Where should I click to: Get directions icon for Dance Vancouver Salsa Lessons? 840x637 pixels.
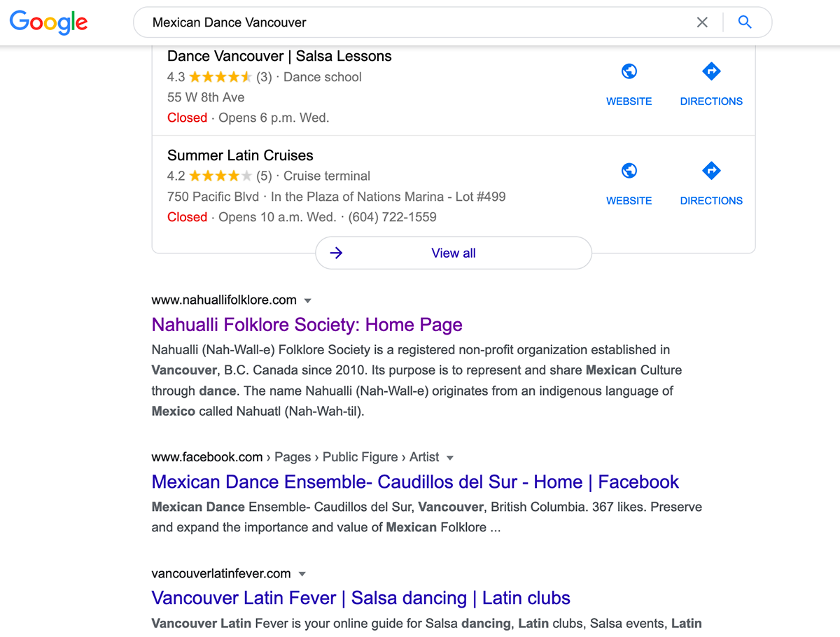pos(711,71)
